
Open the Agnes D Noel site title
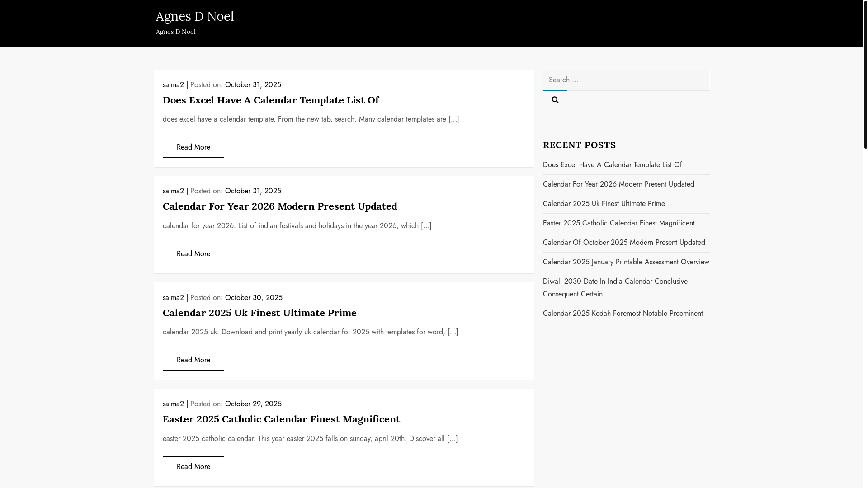tap(195, 16)
